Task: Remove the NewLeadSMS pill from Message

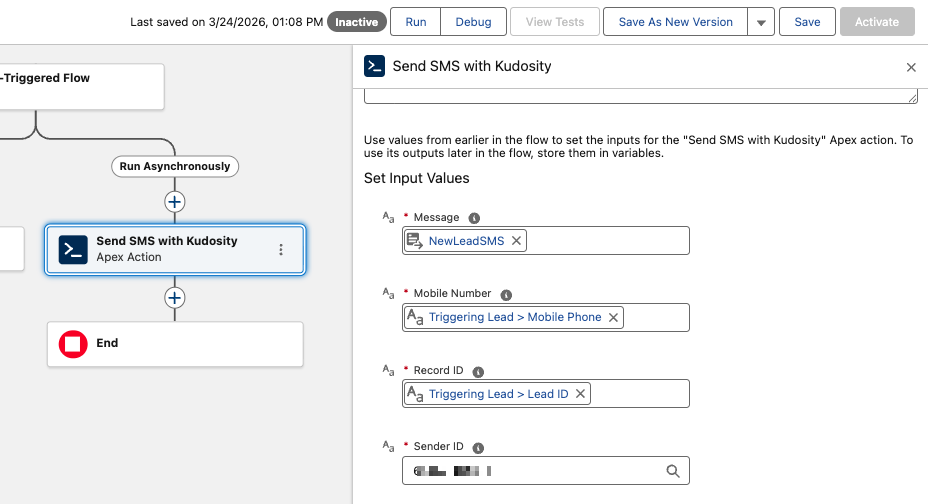Action: coord(516,241)
